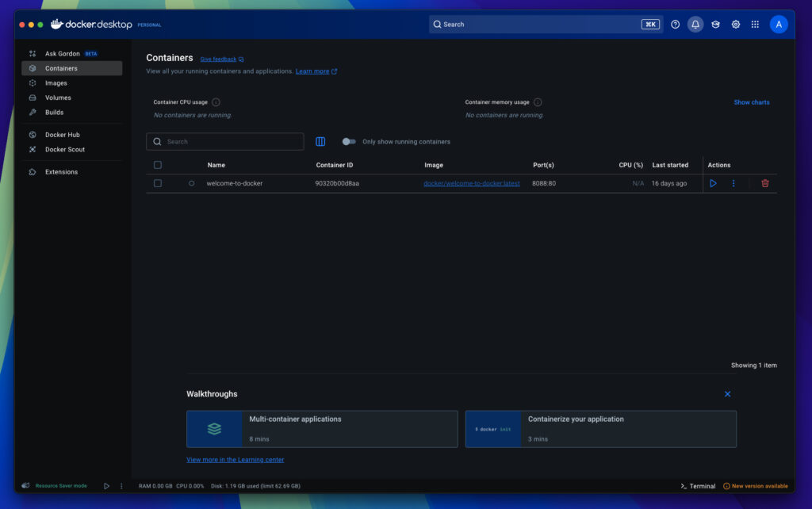The height and width of the screenshot is (509, 812).
Task: Click the Container CPU usage info icon
Action: pyautogui.click(x=216, y=102)
